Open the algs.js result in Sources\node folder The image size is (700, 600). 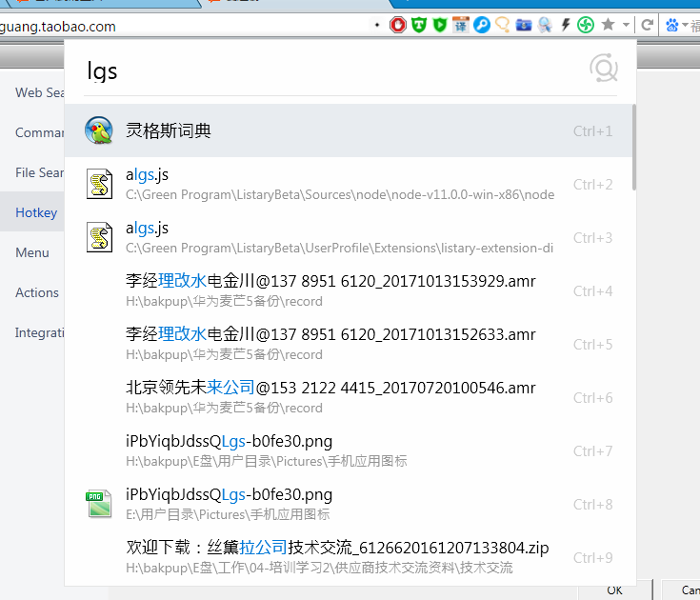(349, 184)
